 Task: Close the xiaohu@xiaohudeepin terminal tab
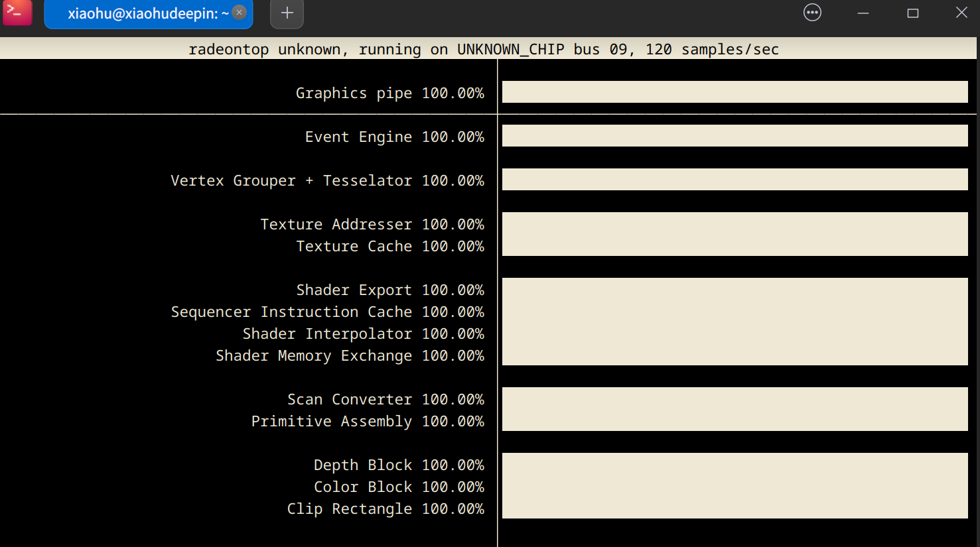(240, 13)
